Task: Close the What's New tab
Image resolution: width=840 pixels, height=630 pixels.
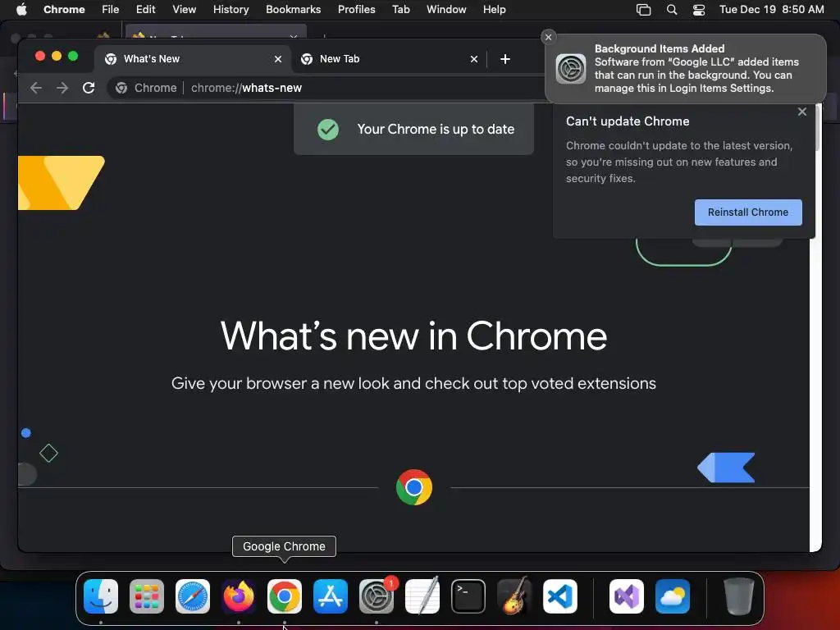Action: click(278, 59)
